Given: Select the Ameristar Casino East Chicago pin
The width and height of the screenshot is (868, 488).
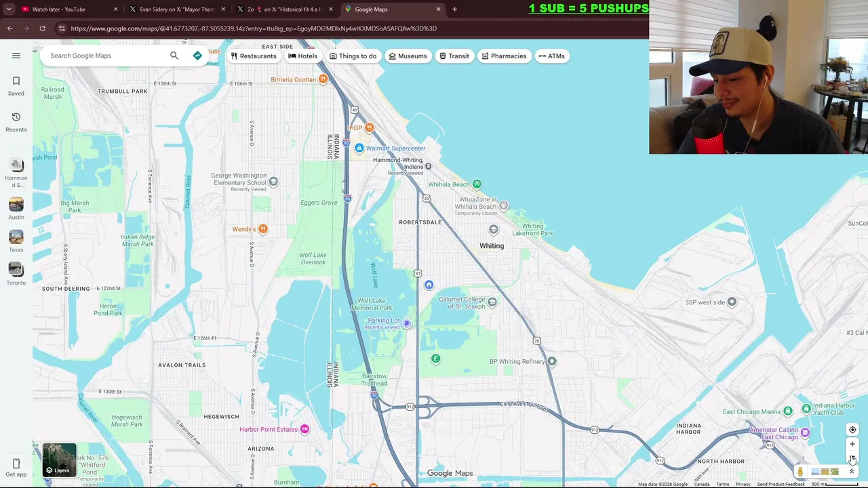Looking at the screenshot, I should pos(805,432).
